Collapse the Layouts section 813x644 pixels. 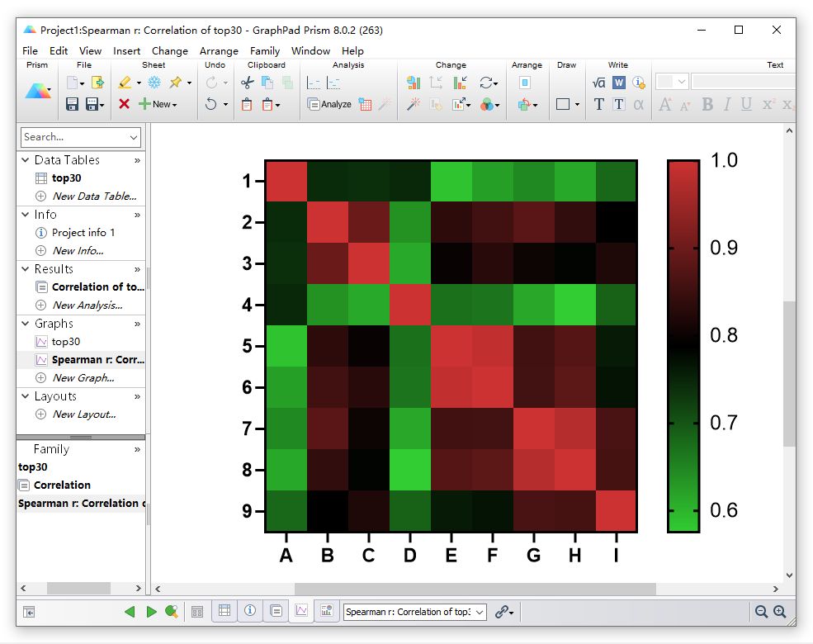point(25,396)
